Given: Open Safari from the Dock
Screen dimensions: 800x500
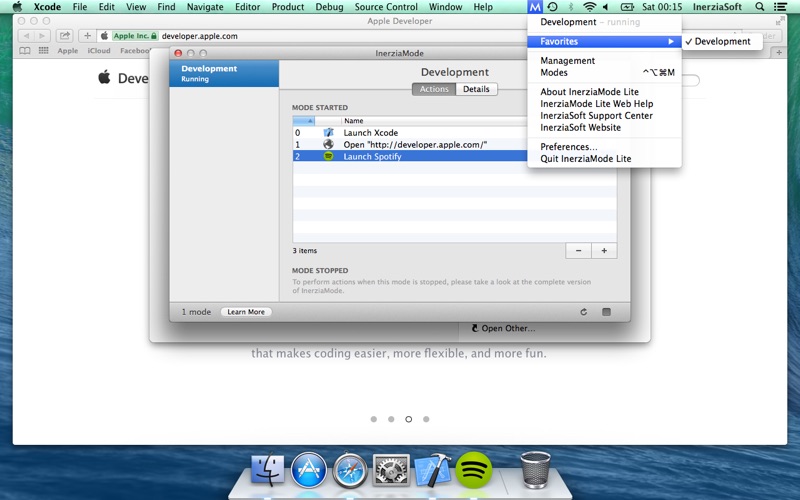Looking at the screenshot, I should [x=350, y=469].
